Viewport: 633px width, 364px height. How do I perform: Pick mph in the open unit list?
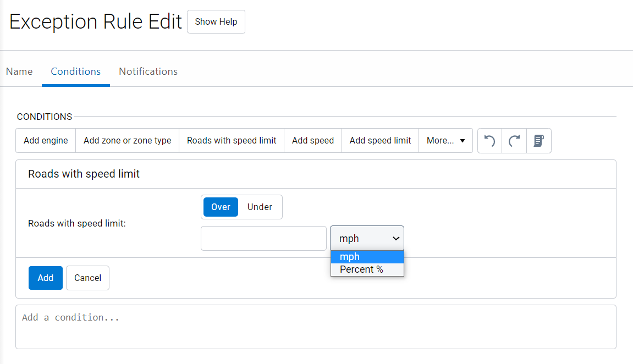350,257
